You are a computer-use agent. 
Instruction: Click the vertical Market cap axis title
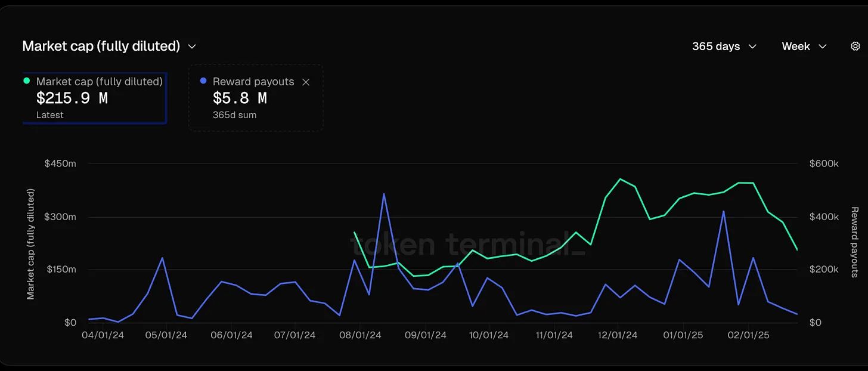[x=31, y=243]
